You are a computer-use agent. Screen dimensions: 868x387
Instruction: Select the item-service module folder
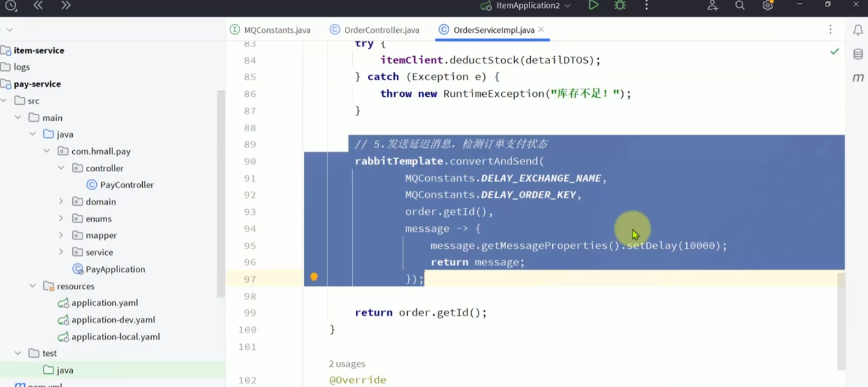tap(38, 50)
